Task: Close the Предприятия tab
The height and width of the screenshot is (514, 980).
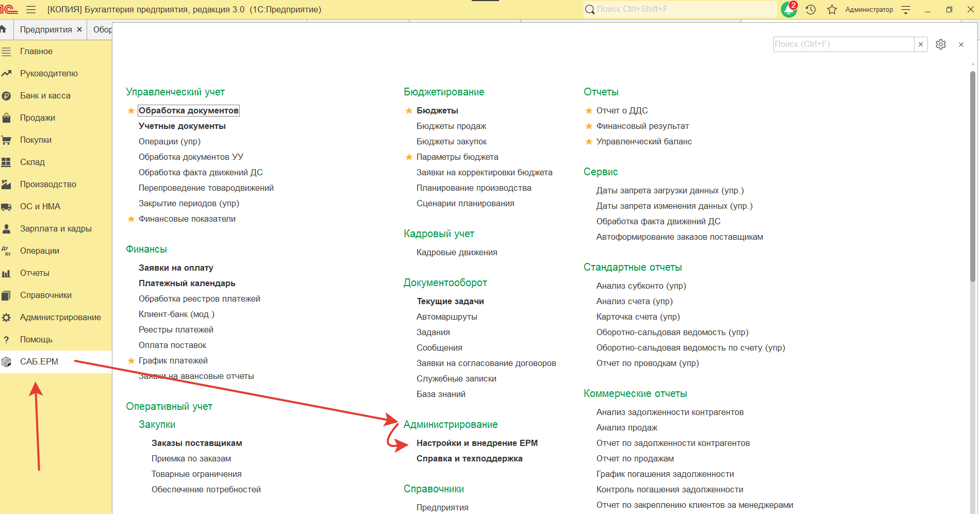Action: (x=79, y=30)
